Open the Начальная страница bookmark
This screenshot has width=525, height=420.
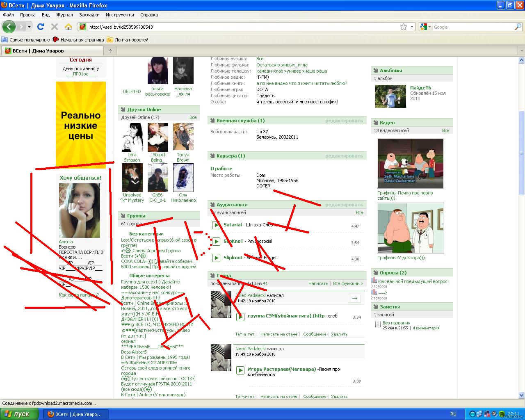[78, 40]
